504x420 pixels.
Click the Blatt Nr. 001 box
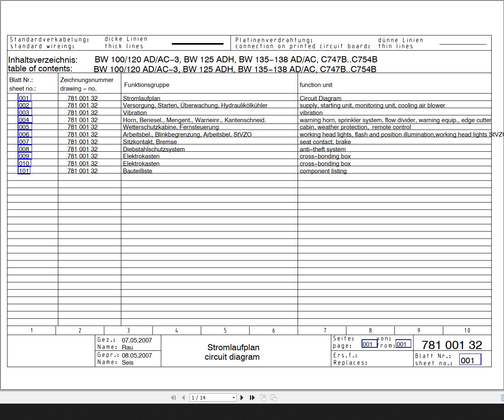coord(470,360)
